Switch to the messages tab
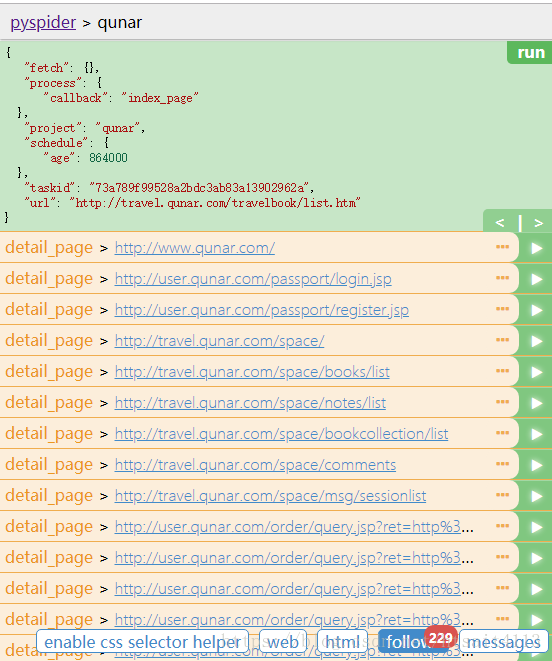The image size is (552, 661). (504, 642)
